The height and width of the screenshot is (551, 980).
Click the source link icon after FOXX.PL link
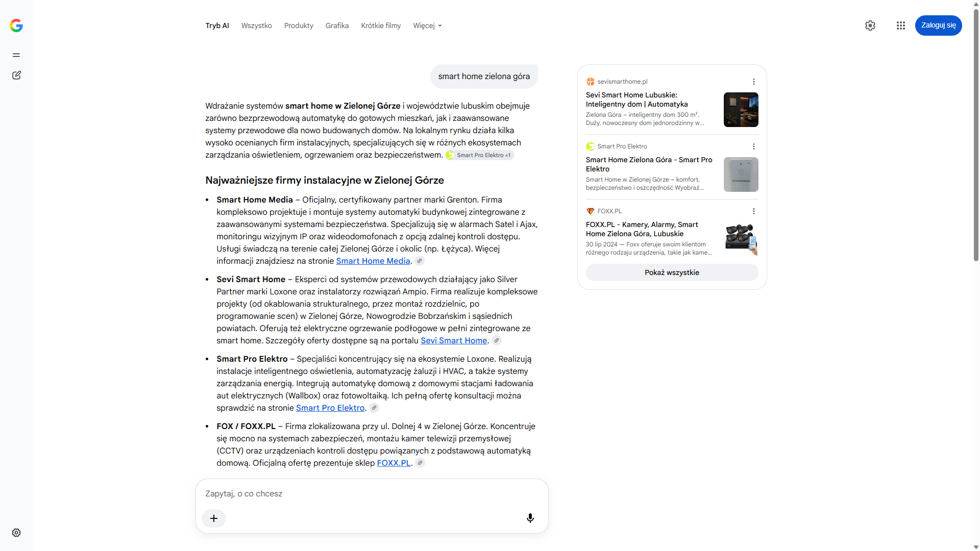point(420,463)
